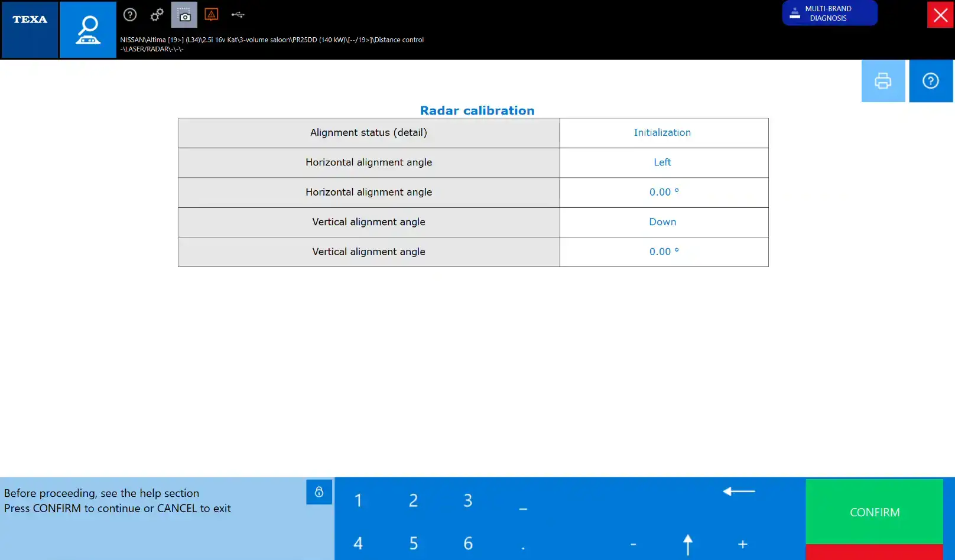The height and width of the screenshot is (560, 955).
Task: Select the 'Down' vertical alignment value
Action: pyautogui.click(x=662, y=222)
